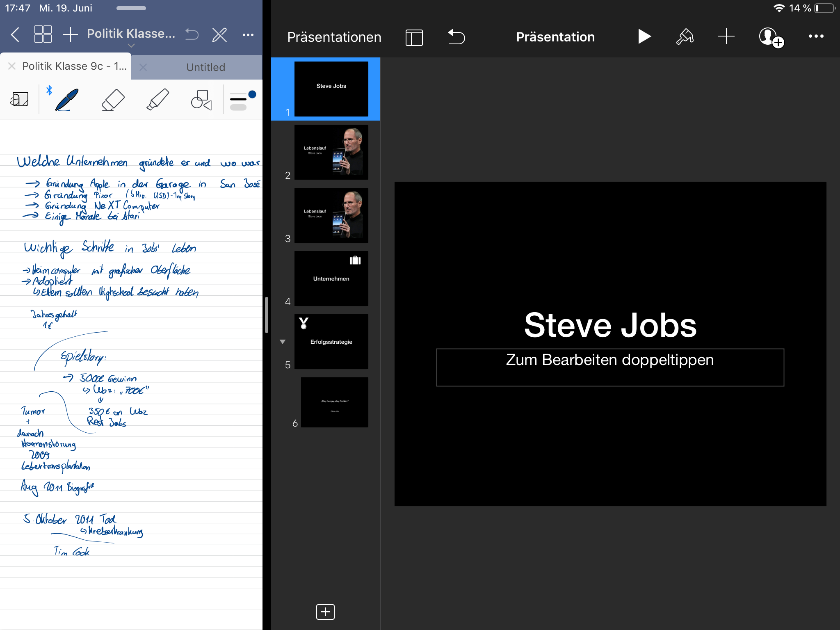Undo the last stroke in GoodNotes
Screen dimensions: 840x630
[192, 34]
